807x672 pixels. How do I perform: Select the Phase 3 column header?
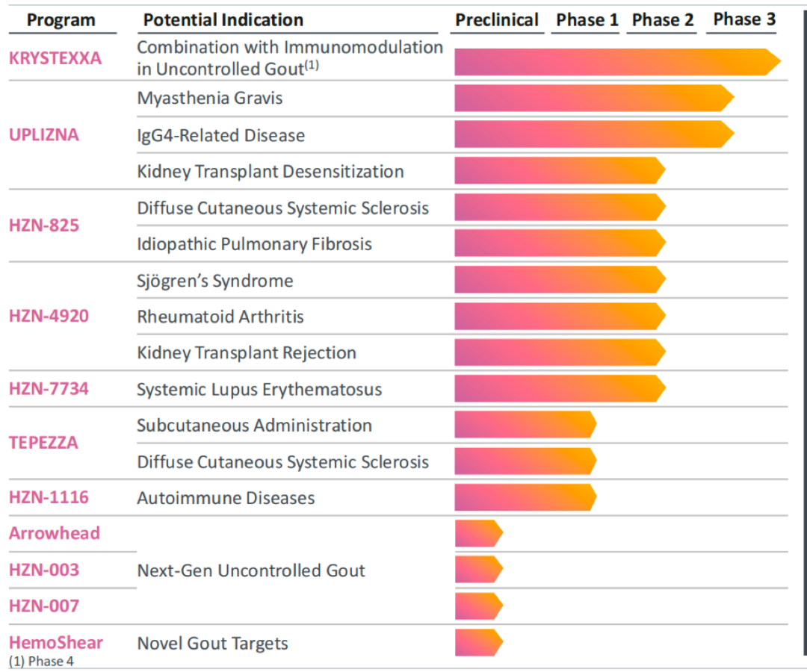pyautogui.click(x=744, y=19)
